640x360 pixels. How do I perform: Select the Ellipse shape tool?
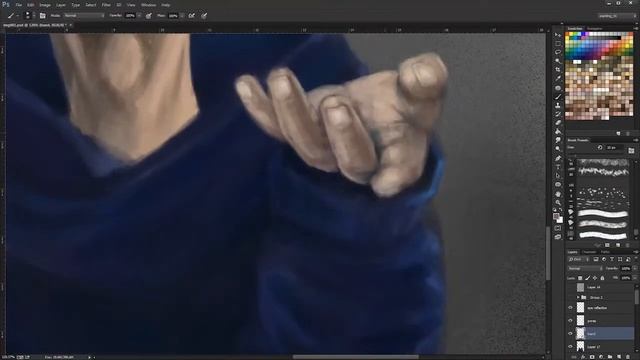coord(558,184)
